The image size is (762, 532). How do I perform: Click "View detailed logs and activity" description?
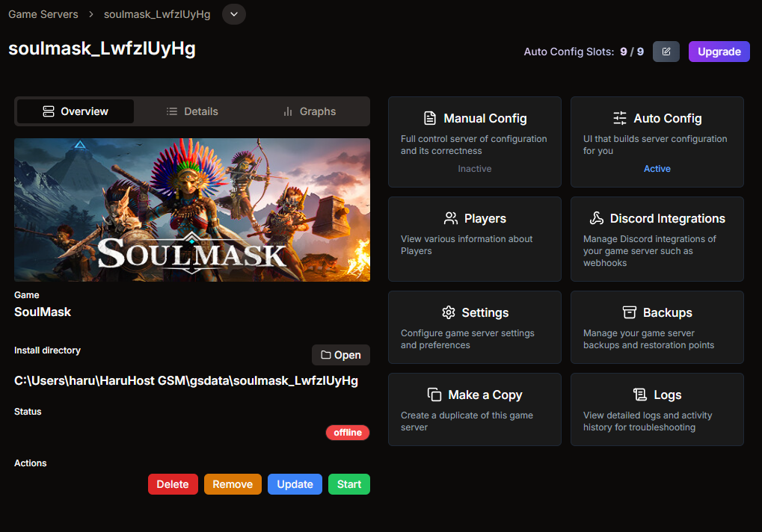(x=648, y=421)
